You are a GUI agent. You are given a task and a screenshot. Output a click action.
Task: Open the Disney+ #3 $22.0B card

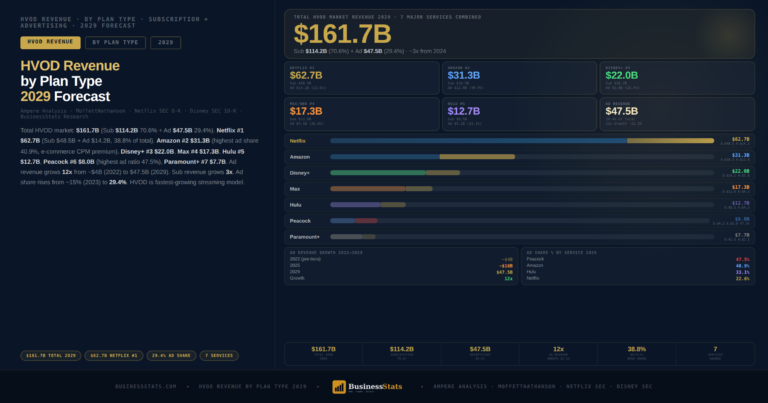[677, 78]
